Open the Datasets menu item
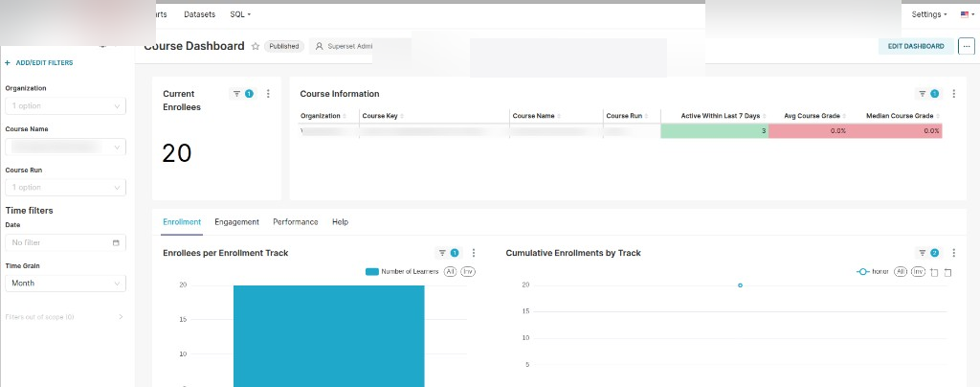This screenshot has width=980, height=387. (199, 14)
